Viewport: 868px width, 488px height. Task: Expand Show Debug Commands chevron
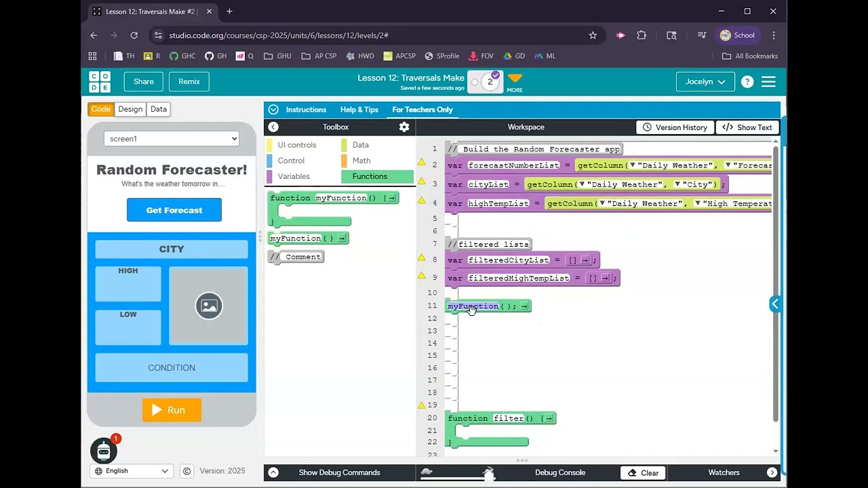point(273,472)
